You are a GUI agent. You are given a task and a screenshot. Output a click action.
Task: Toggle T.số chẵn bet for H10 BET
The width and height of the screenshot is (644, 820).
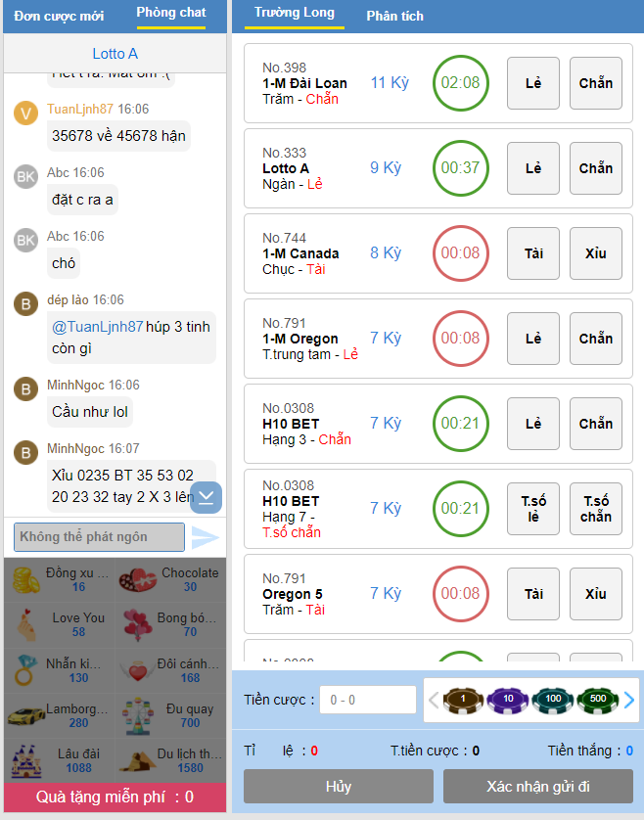(x=596, y=509)
